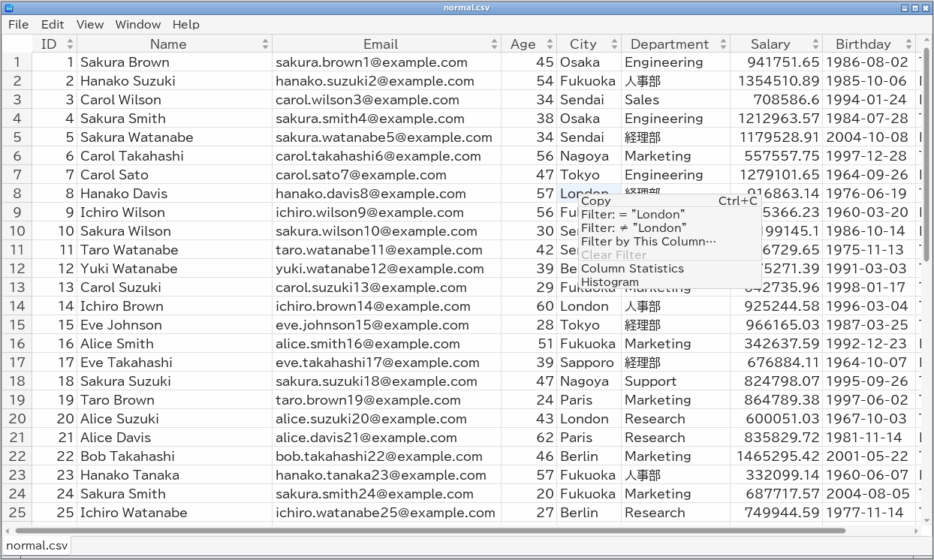The width and height of the screenshot is (934, 560).
Task: Click the Name column header
Action: coord(175,44)
